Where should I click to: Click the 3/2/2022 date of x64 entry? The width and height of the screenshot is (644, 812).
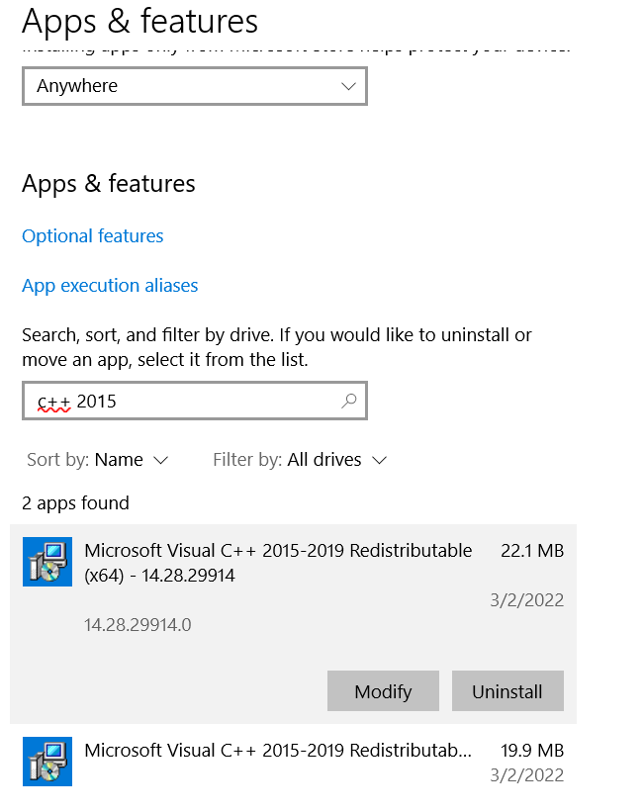(x=527, y=600)
